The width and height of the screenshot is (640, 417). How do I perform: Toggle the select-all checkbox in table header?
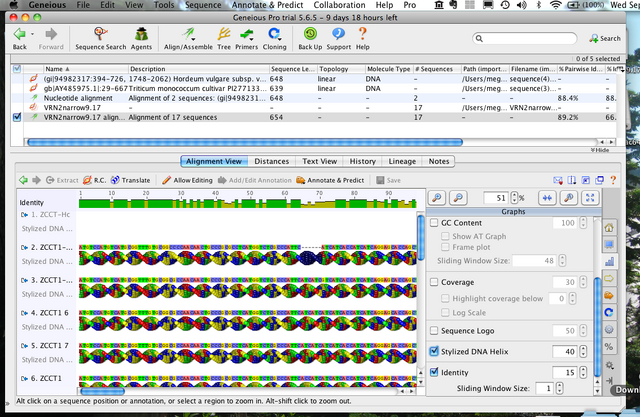[x=17, y=69]
